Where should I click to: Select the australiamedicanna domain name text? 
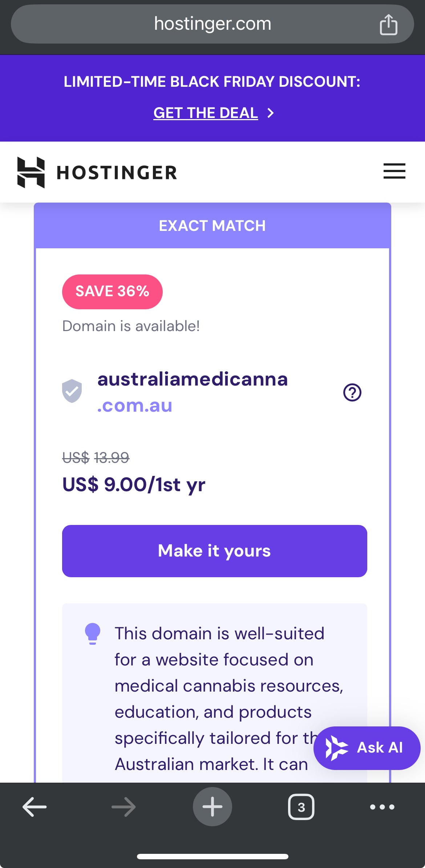tap(193, 379)
